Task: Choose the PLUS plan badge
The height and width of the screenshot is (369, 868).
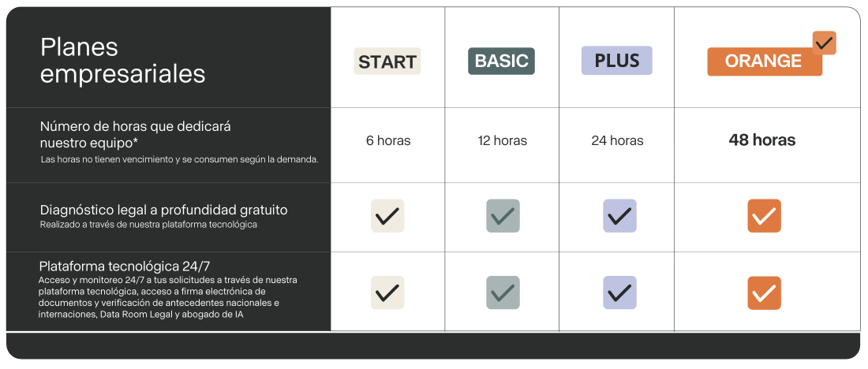Action: point(617,61)
